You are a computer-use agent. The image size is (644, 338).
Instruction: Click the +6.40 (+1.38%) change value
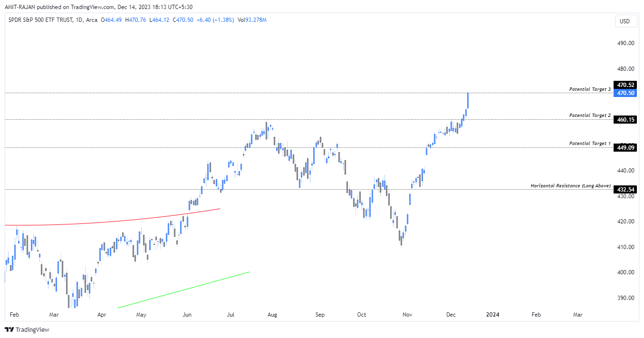tap(215, 20)
